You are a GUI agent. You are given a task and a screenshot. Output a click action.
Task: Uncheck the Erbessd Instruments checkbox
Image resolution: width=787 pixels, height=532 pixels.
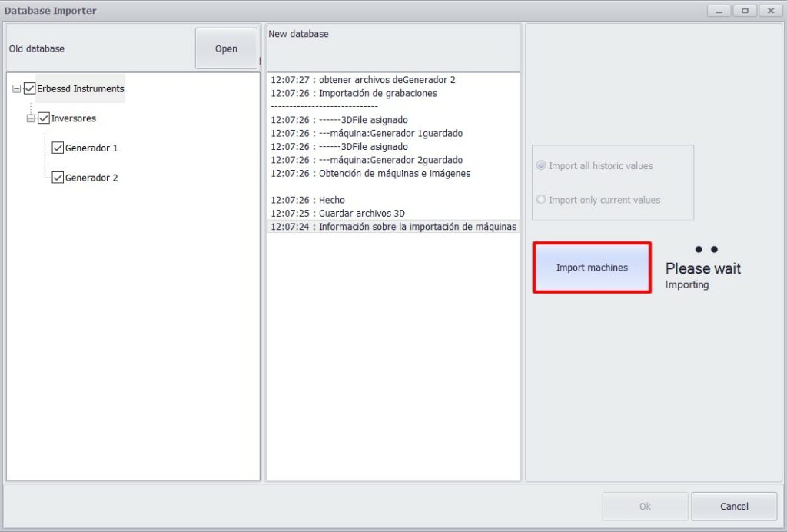tap(30, 88)
